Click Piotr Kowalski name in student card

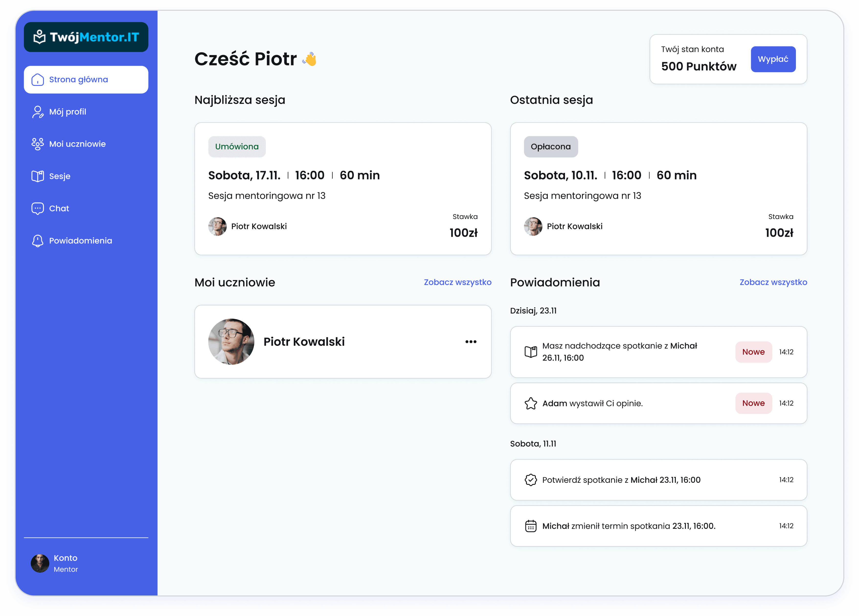(304, 341)
